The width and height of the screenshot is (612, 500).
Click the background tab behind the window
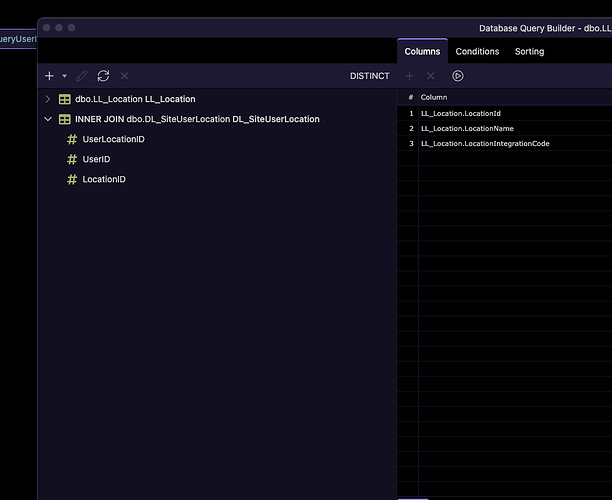click(x=18, y=39)
